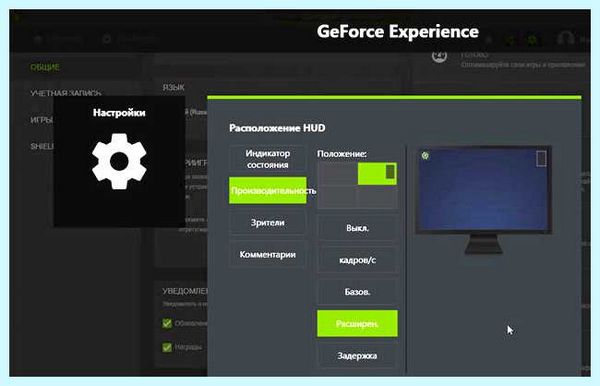The height and width of the screenshot is (386, 600).
Task: Open the Home tab in the top bar
Action: (57, 39)
